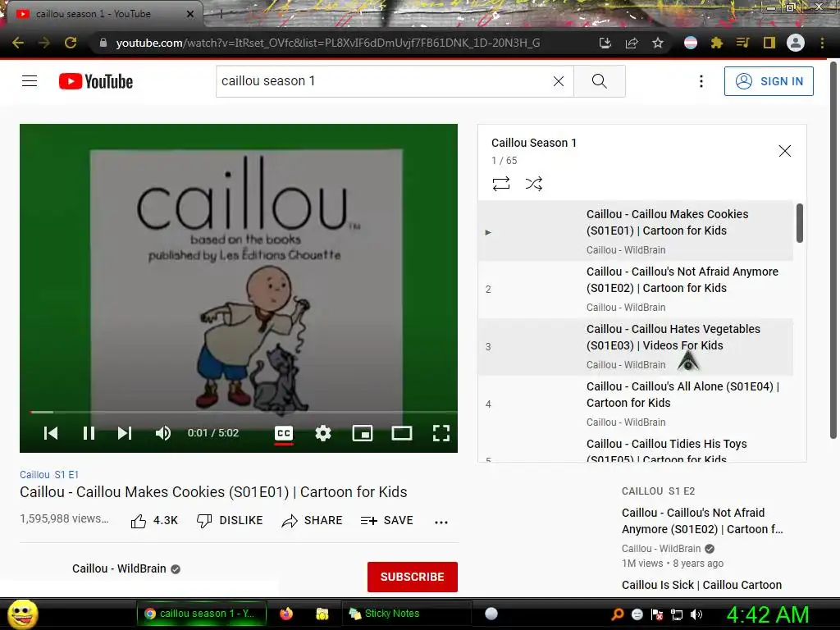The image size is (840, 630).
Task: Close the caillou season 1 browser tab
Action: 190,14
